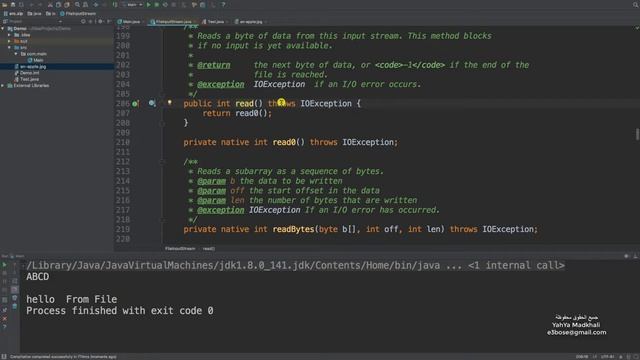
Task: Select Test.java in the project tree
Action: [x=27, y=79]
